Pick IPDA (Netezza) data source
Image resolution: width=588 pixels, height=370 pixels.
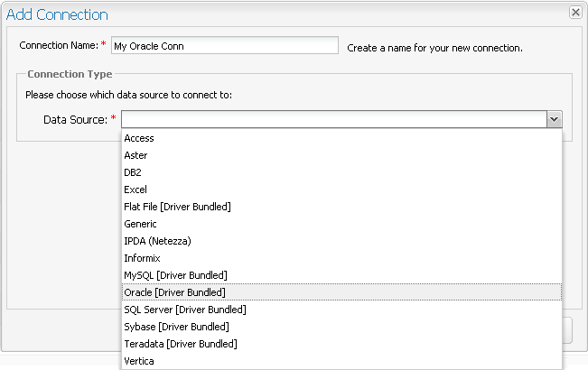click(157, 241)
